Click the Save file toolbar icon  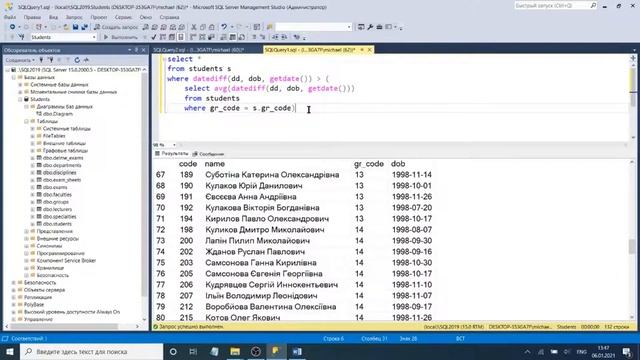pyautogui.click(x=76, y=27)
